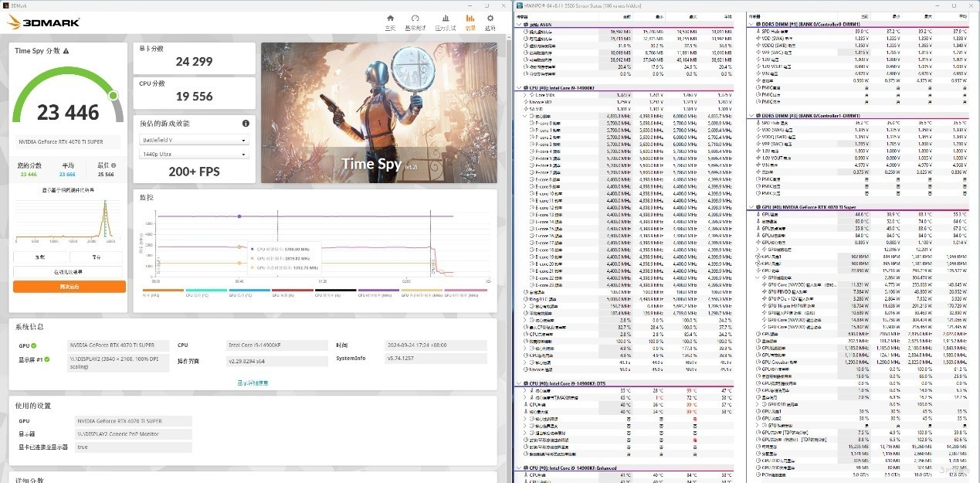
Task: Click the compare results online button
Action: (x=69, y=272)
